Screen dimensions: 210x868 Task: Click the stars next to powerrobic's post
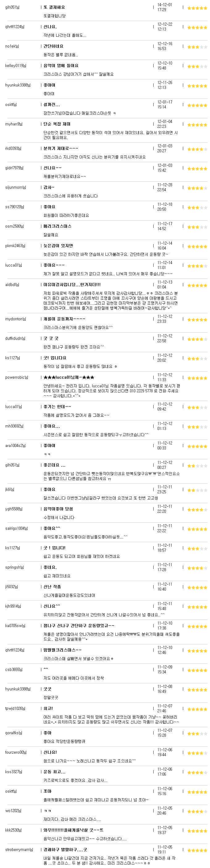197,378
